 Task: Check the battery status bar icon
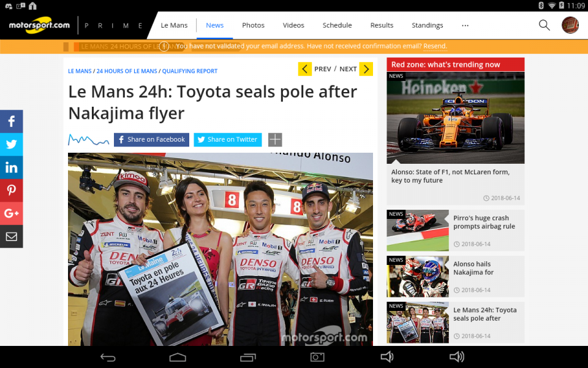tap(562, 6)
